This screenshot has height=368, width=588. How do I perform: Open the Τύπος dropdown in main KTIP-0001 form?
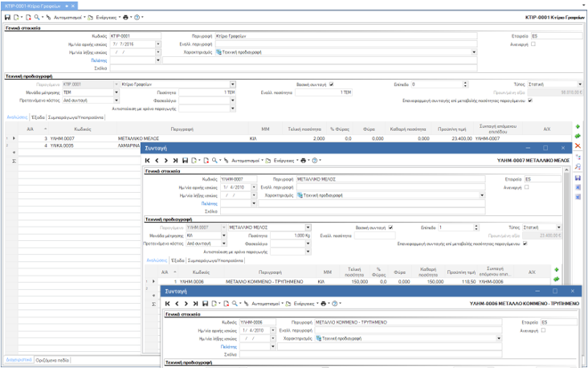580,84
